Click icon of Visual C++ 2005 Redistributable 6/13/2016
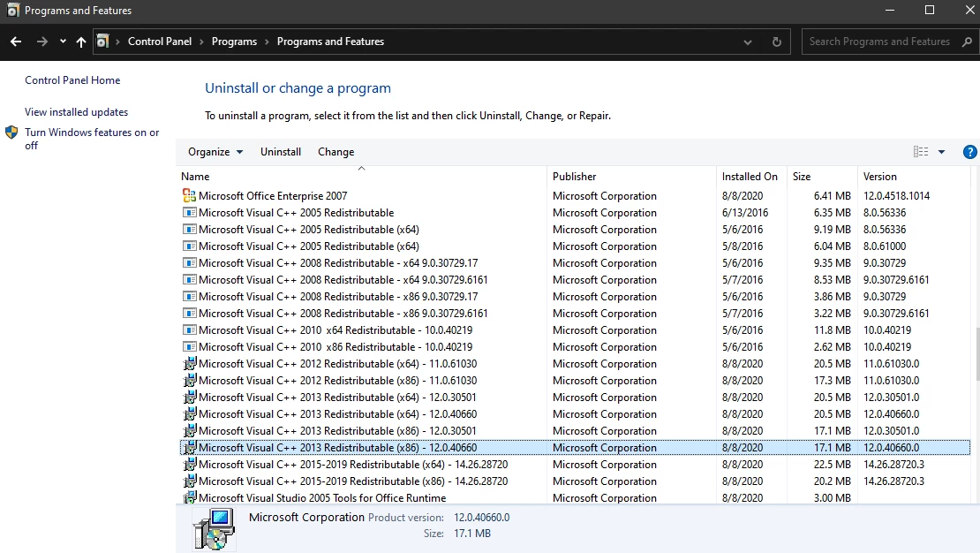 (x=189, y=213)
